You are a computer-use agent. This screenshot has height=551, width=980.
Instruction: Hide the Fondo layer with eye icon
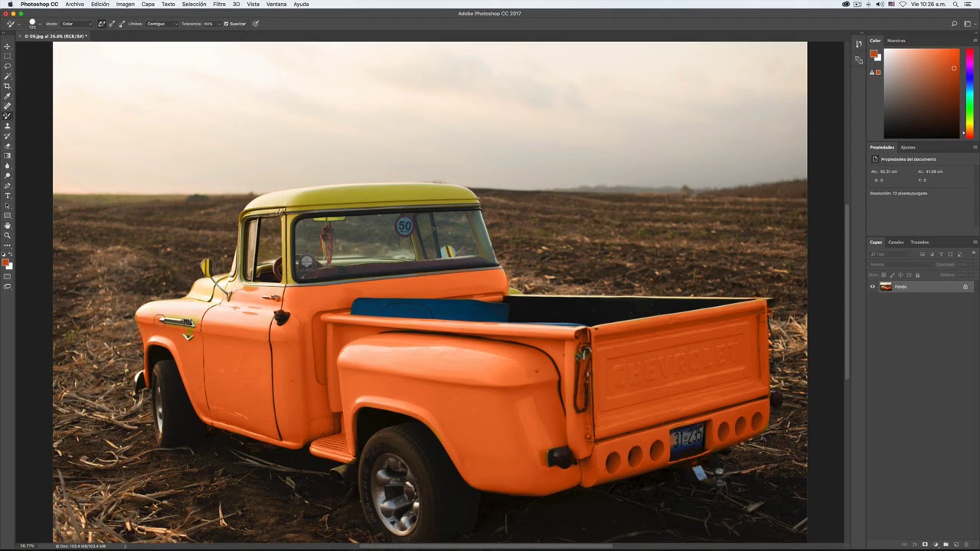click(872, 286)
